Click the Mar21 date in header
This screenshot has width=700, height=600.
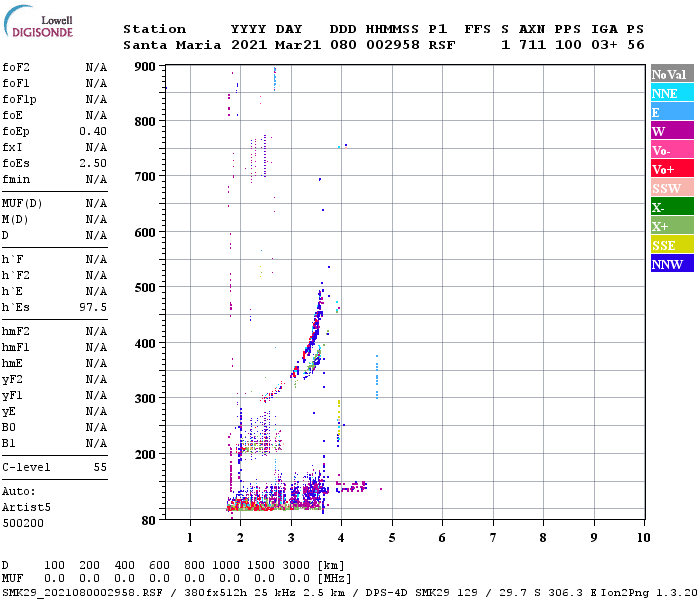click(298, 46)
